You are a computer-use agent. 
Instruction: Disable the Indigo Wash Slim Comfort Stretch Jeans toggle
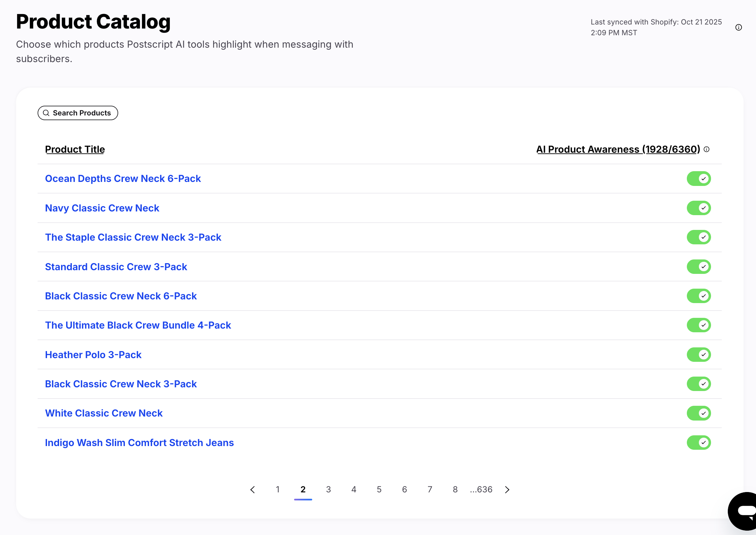click(x=699, y=442)
